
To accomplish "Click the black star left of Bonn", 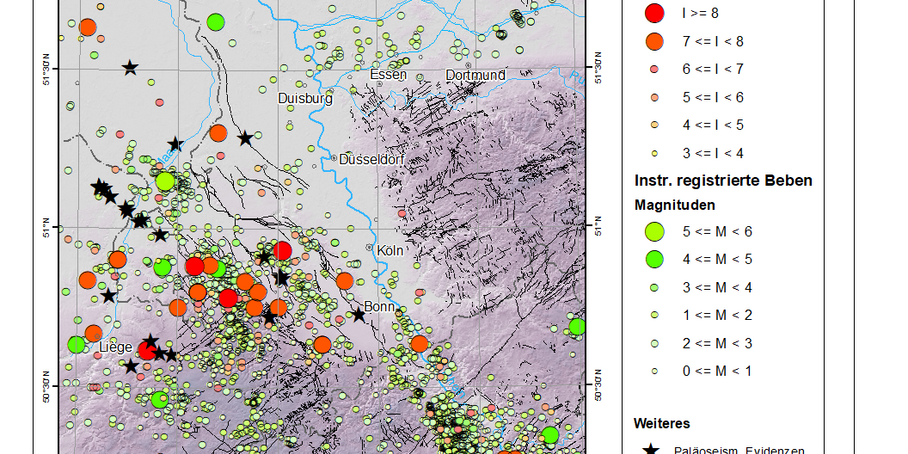I will click(358, 315).
